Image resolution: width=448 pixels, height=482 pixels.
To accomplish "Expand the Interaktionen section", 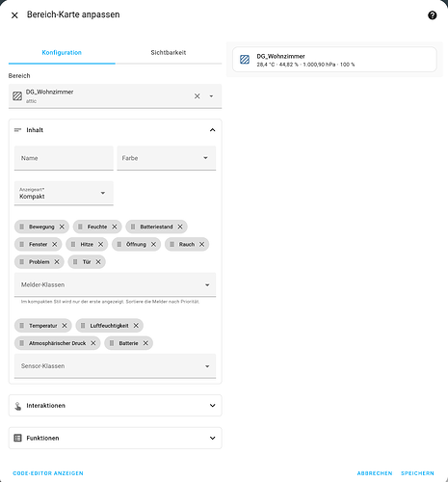I will (x=115, y=406).
